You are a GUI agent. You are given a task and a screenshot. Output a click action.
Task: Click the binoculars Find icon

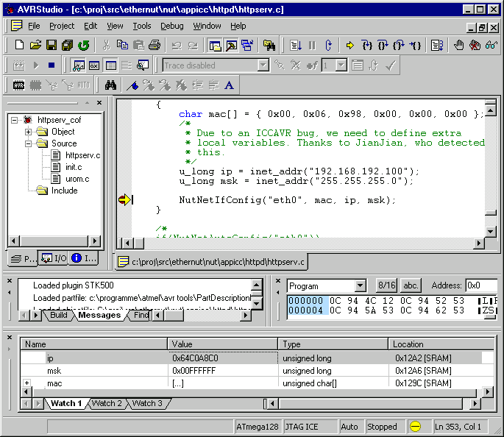pos(110,85)
